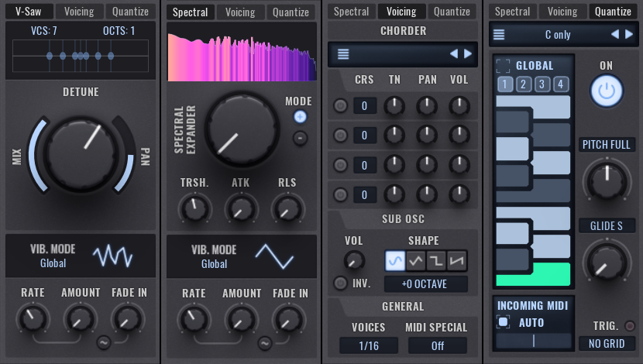Click the minus Mode button on Spectral Expander
Image resolution: width=643 pixels, height=364 pixels.
[x=300, y=138]
